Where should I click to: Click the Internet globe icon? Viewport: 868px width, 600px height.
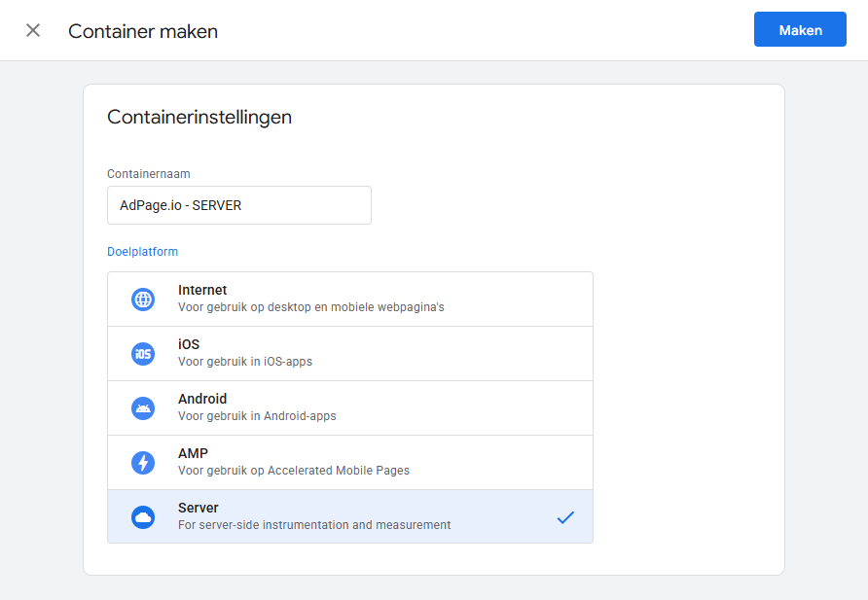click(x=143, y=300)
